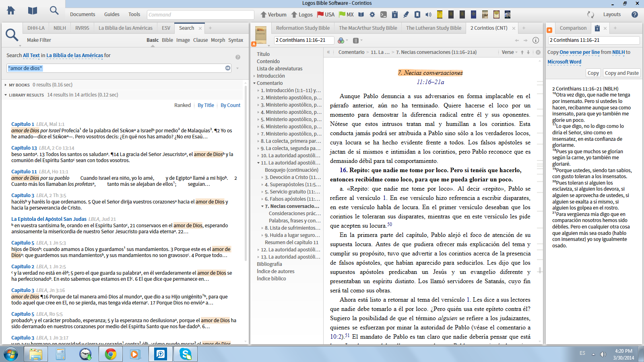Open the Library book icon

click(x=33, y=11)
